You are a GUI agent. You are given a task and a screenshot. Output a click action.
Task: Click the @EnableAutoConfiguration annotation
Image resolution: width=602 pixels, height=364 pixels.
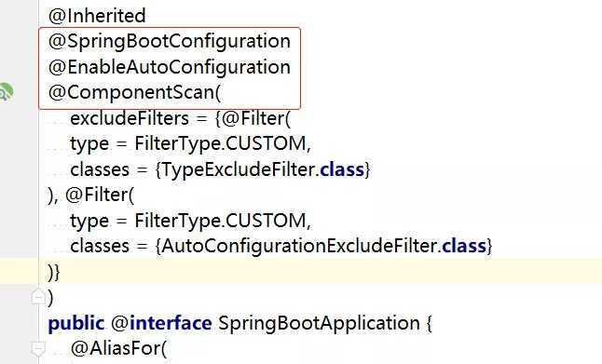(170, 67)
